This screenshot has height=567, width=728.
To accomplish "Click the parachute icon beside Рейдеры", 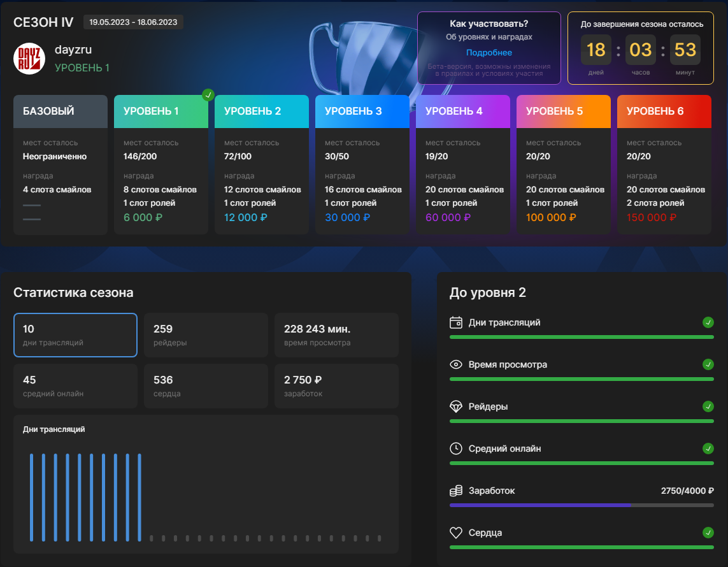I will (x=455, y=406).
